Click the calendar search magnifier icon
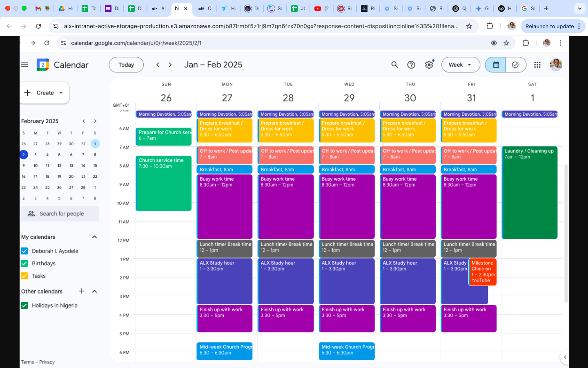Screen dimensions: 588x368 pos(394,65)
